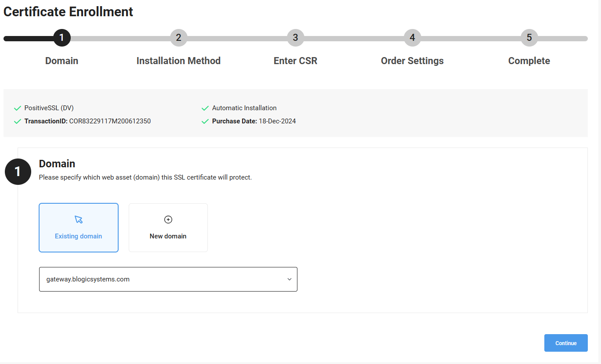The image size is (601, 364).
Task: Expand the domain dropdown chevron
Action: [290, 279]
